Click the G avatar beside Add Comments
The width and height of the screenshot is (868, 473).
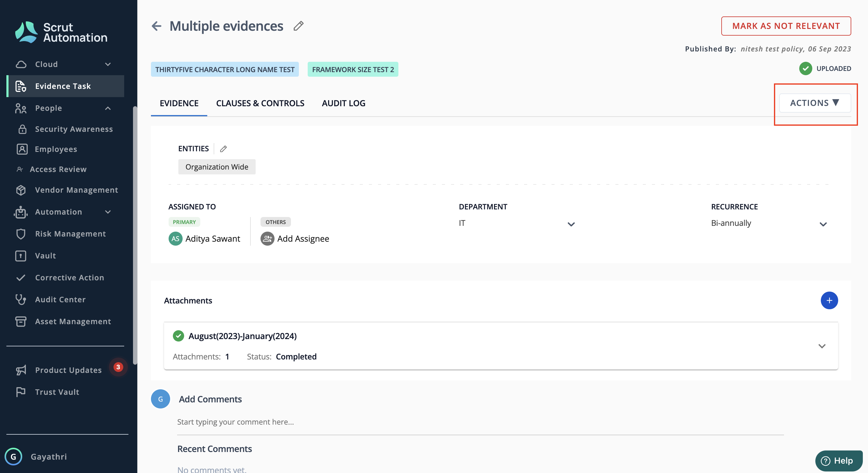pyautogui.click(x=160, y=399)
